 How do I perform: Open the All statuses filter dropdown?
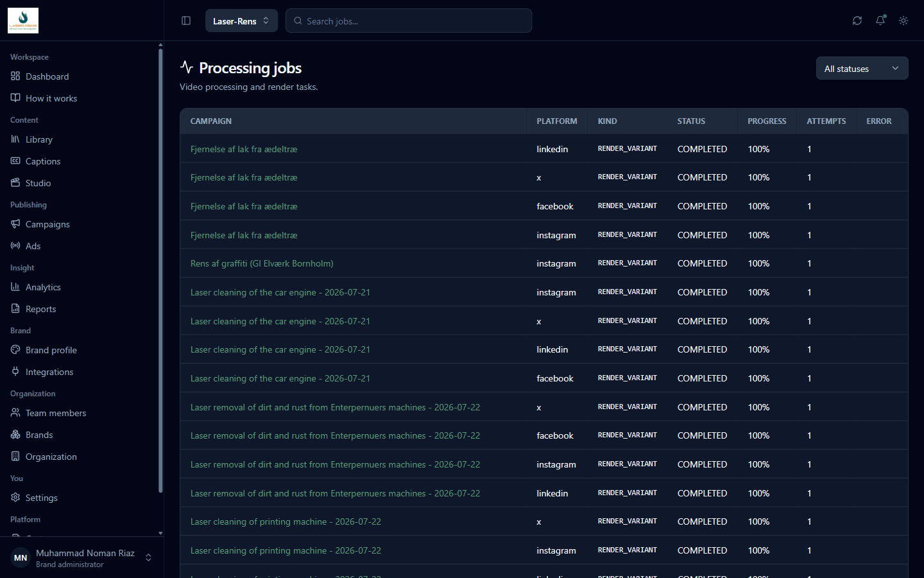862,68
